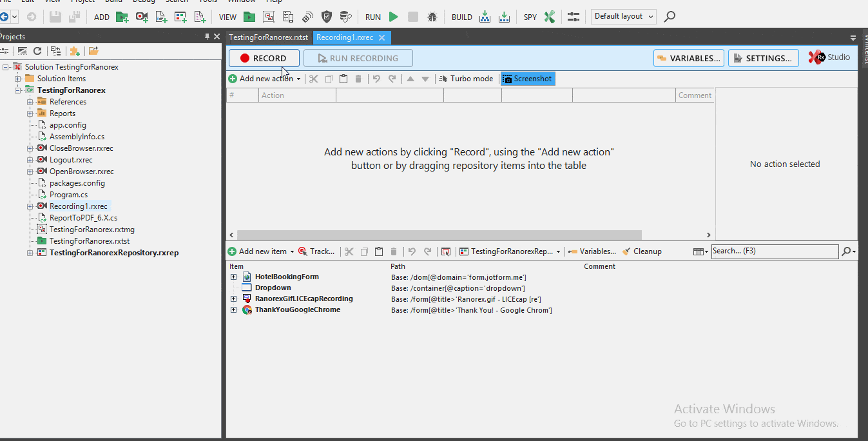Image resolution: width=868 pixels, height=441 pixels.
Task: Click the Rebuild icon next to Build
Action: tap(505, 17)
